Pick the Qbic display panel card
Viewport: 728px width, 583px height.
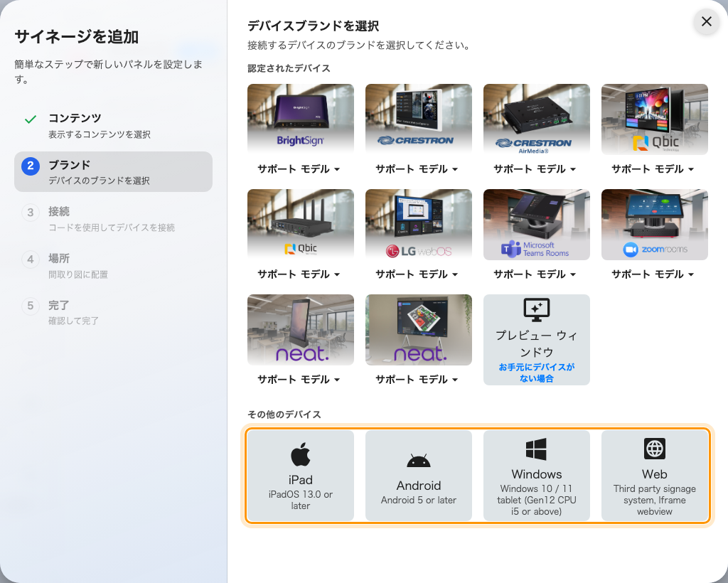pyautogui.click(x=654, y=119)
